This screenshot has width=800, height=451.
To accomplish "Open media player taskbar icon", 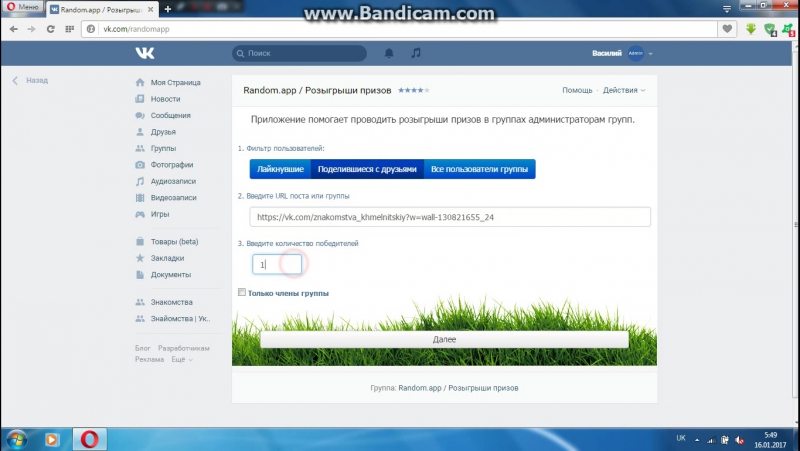I will click(52, 439).
